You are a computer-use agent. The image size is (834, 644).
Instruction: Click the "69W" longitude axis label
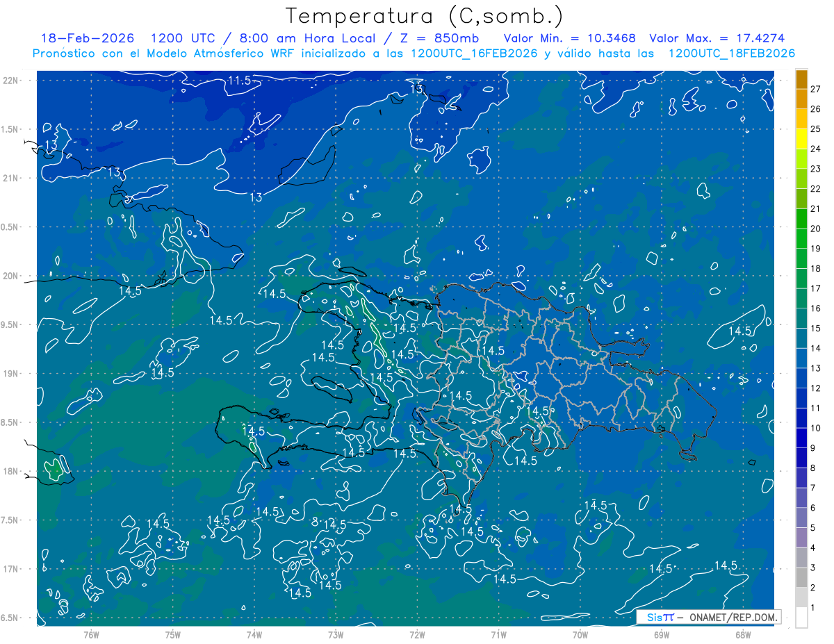point(662,635)
